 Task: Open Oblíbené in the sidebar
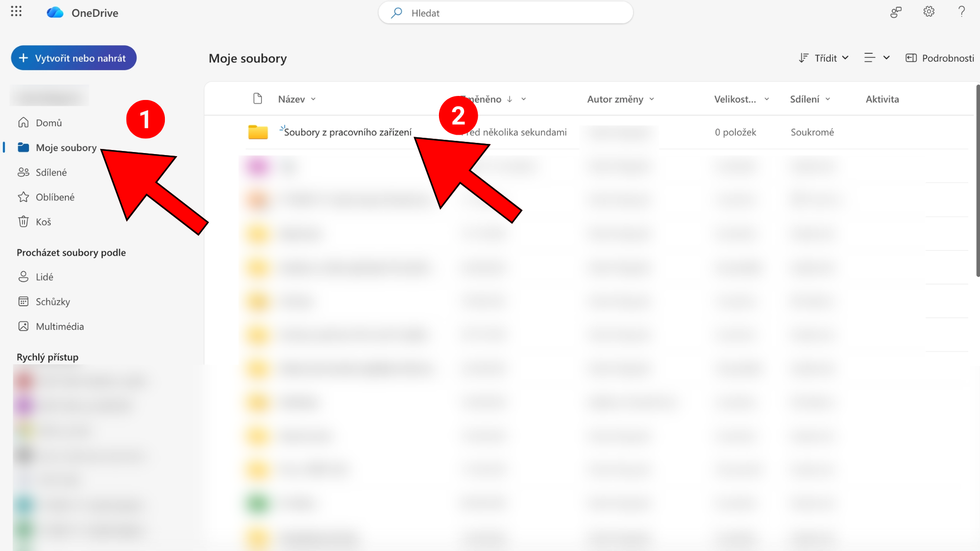(x=46, y=197)
